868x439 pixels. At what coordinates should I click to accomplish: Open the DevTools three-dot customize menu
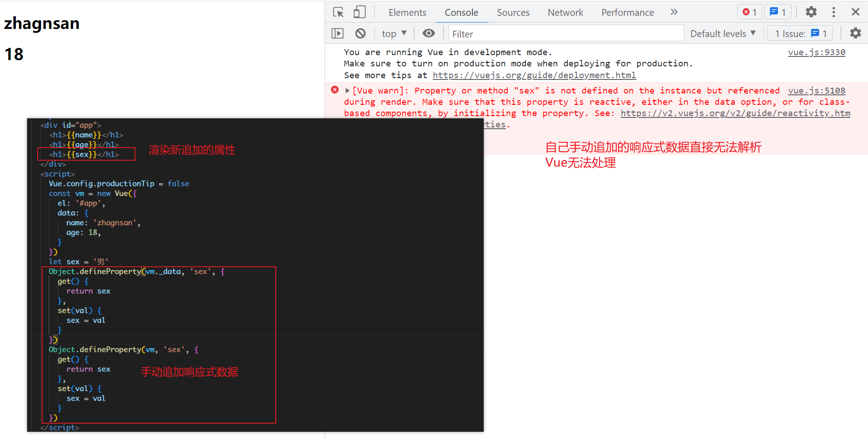pyautogui.click(x=834, y=12)
